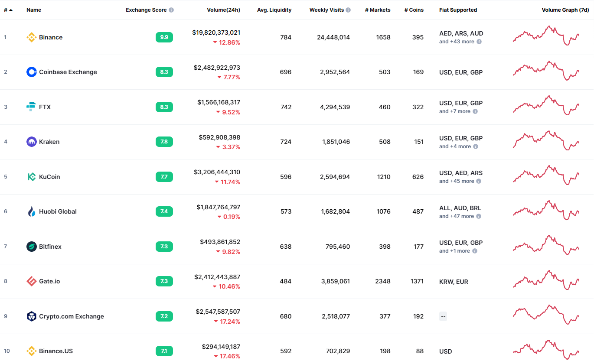Open the Coinbase Exchange page
Screen dimensions: 594x364
(x=68, y=72)
